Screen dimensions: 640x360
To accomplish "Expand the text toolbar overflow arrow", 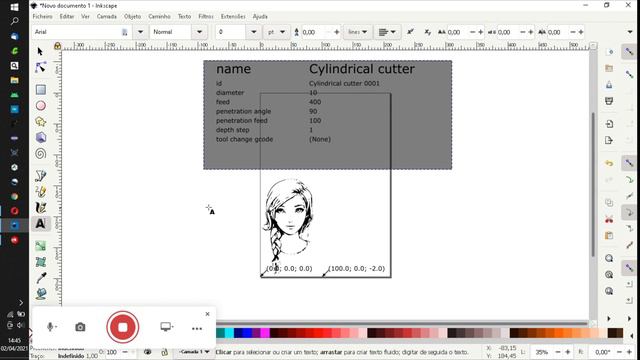I will [630, 32].
